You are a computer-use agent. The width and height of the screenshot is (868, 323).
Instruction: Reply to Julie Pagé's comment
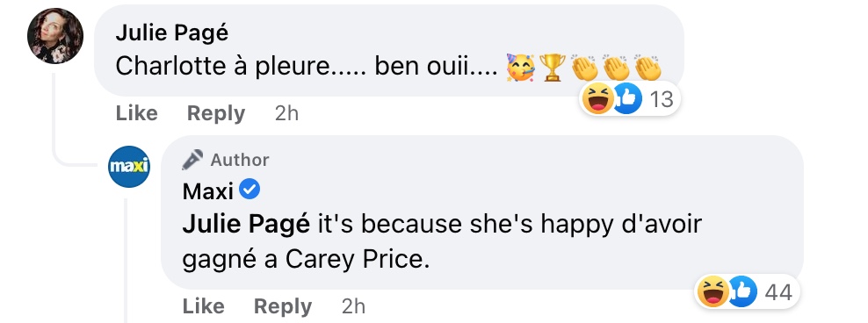[x=216, y=113]
